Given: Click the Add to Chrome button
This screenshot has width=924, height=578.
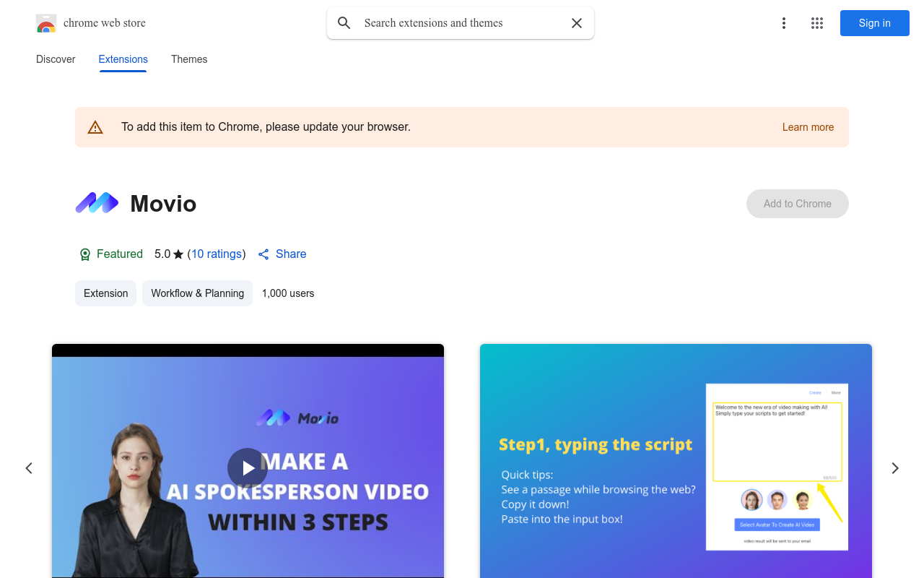Looking at the screenshot, I should pos(798,204).
